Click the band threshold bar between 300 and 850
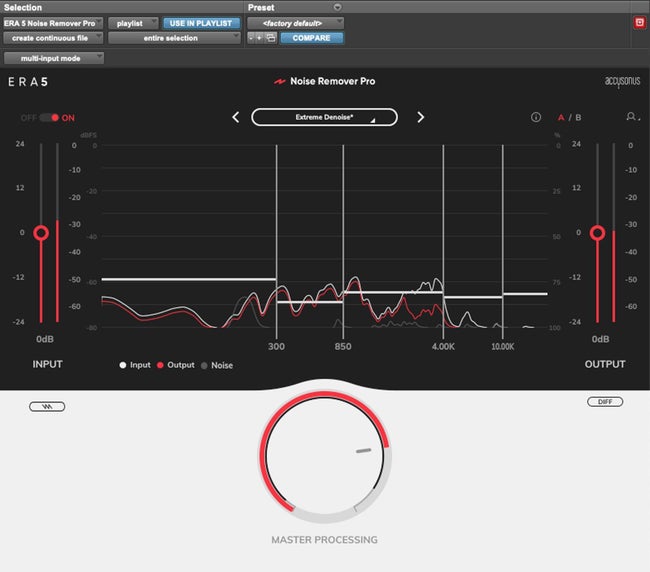The width and height of the screenshot is (650, 572). [310, 302]
